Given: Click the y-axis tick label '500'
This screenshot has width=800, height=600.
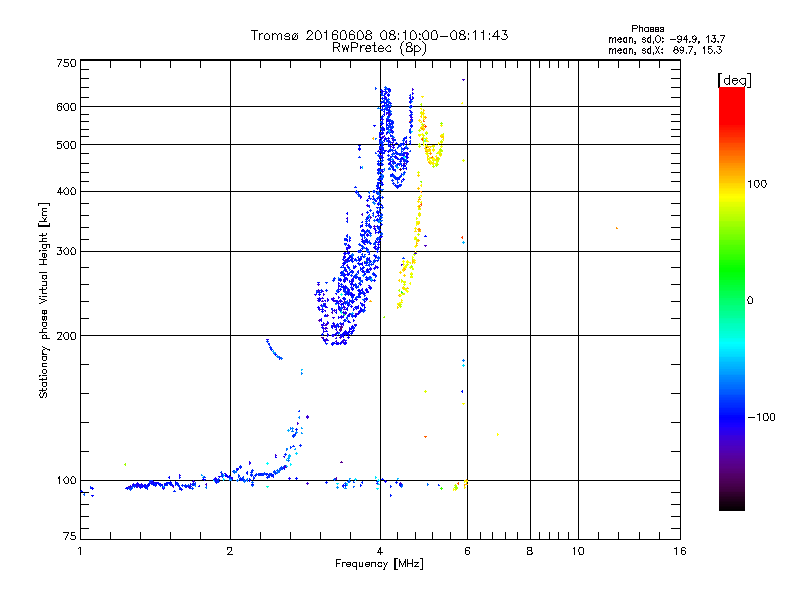Looking at the screenshot, I should [x=66, y=145].
